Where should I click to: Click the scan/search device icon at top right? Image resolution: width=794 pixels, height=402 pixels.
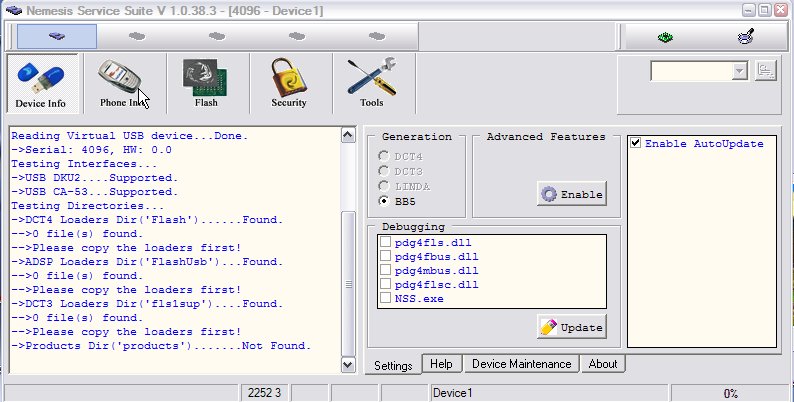[x=745, y=36]
